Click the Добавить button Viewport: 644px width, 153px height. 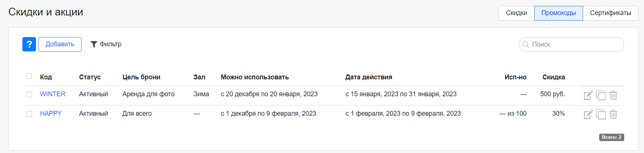[x=60, y=44]
